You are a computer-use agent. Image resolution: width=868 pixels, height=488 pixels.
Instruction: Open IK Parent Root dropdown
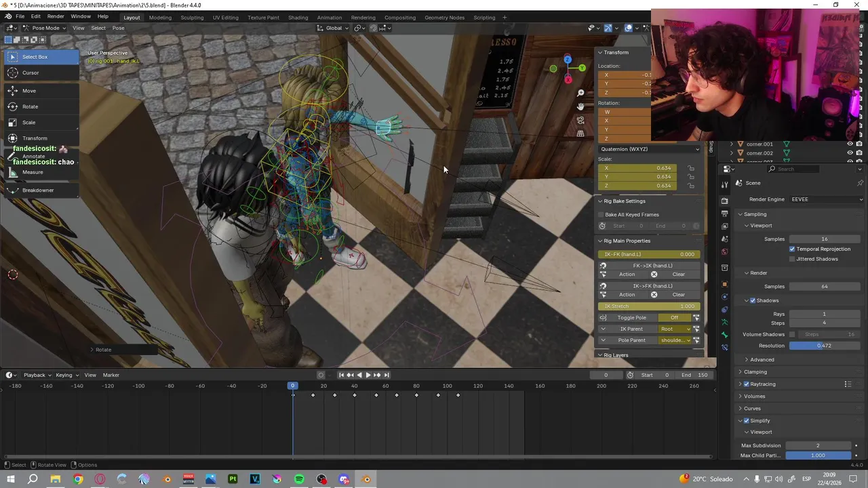click(676, 329)
